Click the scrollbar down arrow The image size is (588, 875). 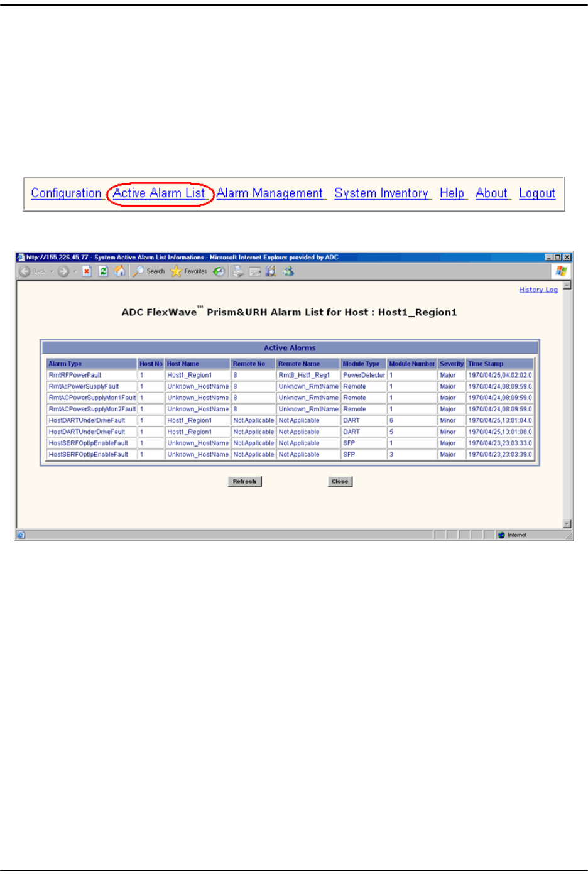pyautogui.click(x=567, y=524)
